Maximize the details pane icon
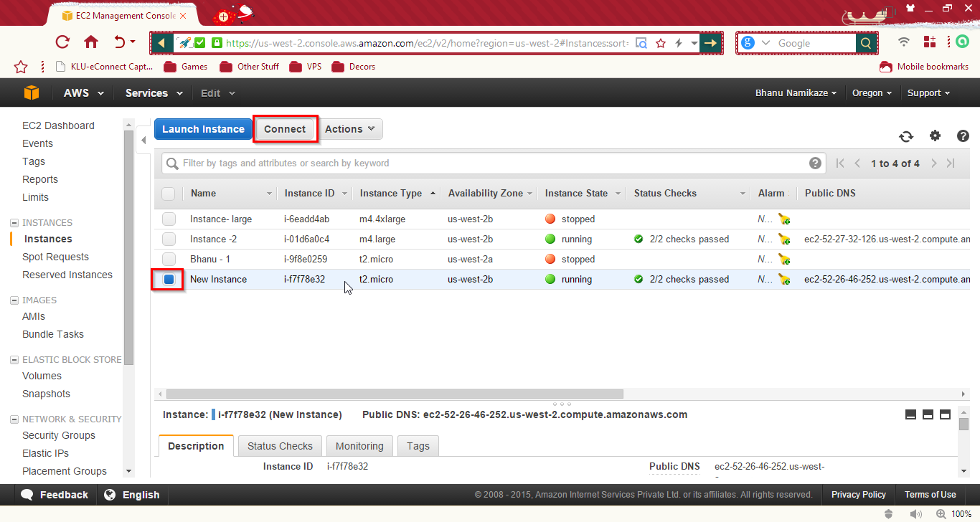Viewport: 980px width, 522px height. pos(945,414)
